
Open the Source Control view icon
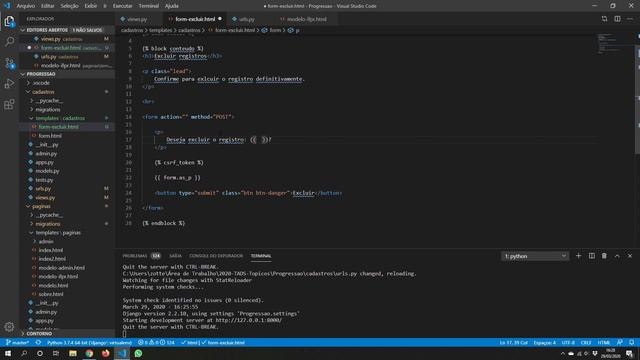9,63
